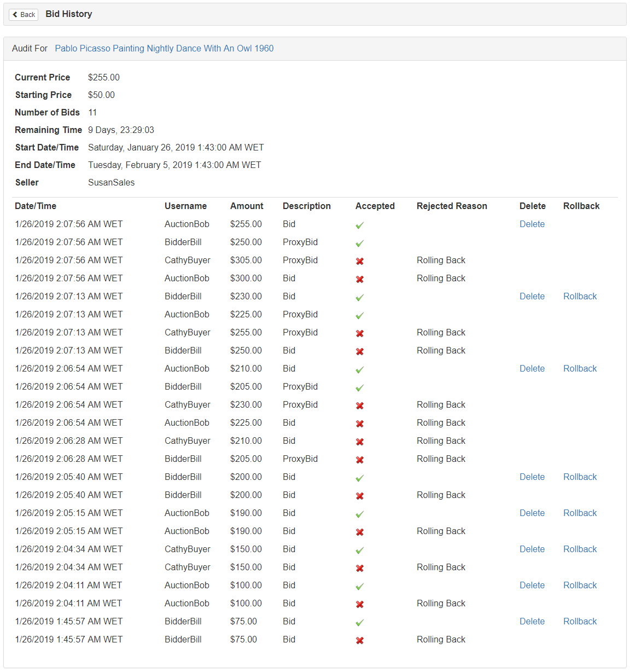Screen dimensions: 630x672
Task: Click rejected X icon for AuctionBob's $225.00 Bid
Action: (x=360, y=424)
